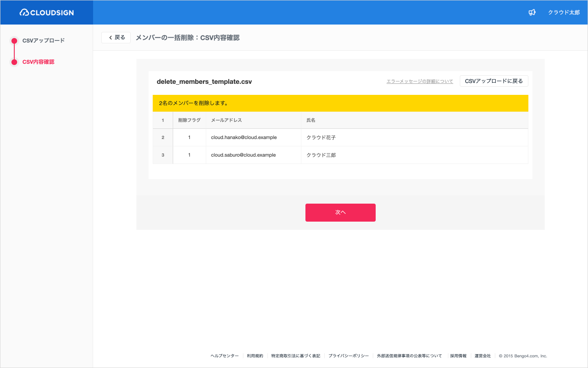This screenshot has width=588, height=368.
Task: Click the 削除フラグ column header
Action: coord(189,120)
